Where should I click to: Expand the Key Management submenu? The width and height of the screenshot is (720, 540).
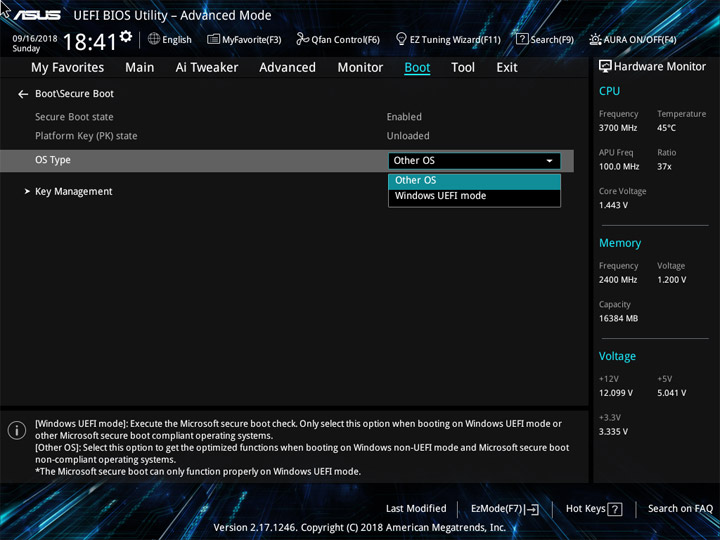pos(73,191)
